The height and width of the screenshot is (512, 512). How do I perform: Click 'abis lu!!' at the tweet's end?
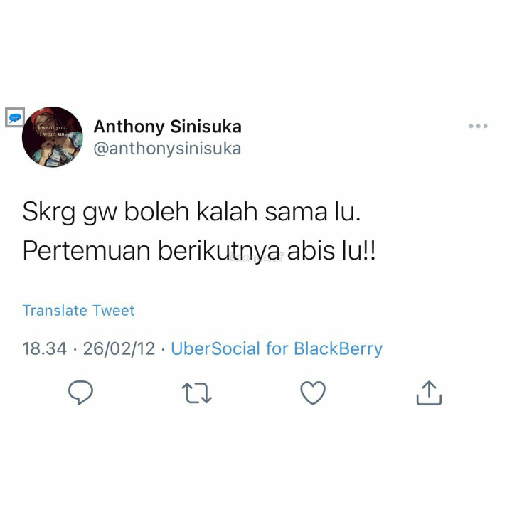[331, 251]
